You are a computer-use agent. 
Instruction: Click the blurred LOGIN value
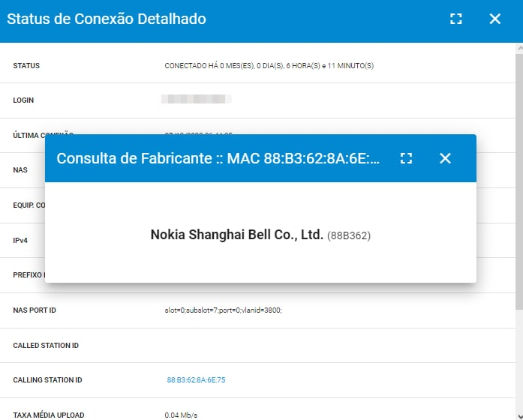pos(196,99)
